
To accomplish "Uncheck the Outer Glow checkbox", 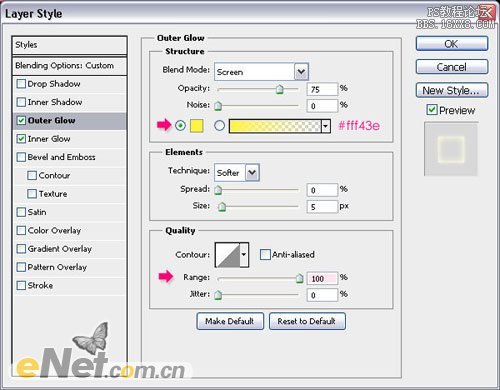I will click(21, 120).
